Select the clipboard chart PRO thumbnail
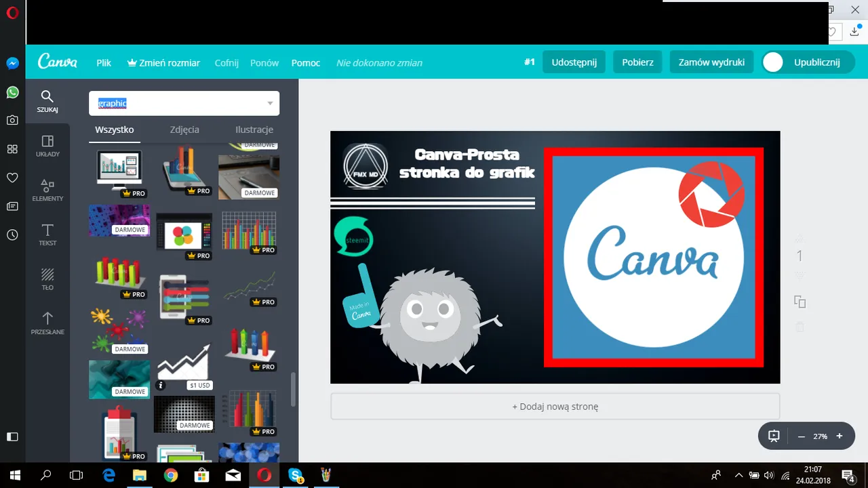This screenshot has height=488, width=868. pos(120,434)
